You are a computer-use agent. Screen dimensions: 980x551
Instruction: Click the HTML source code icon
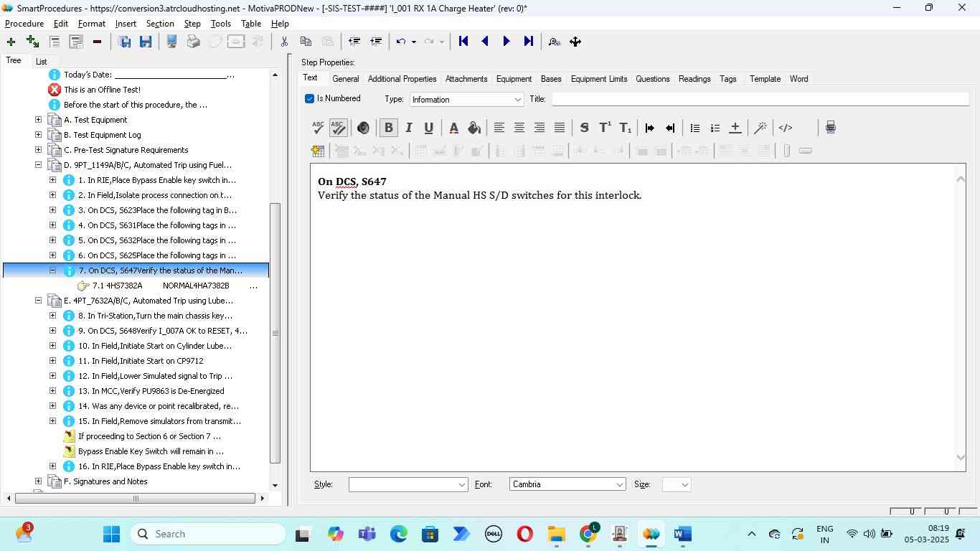pyautogui.click(x=786, y=128)
